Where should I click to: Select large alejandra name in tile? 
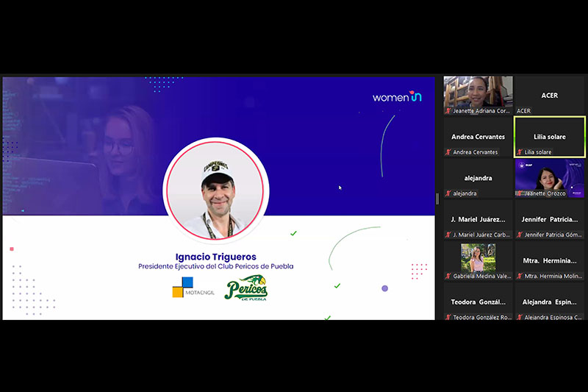[x=478, y=178]
